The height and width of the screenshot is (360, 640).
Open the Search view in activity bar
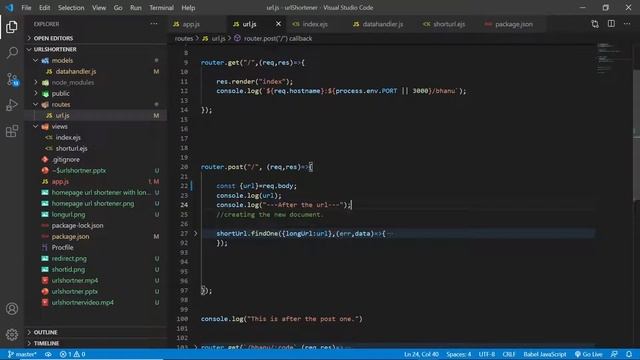pyautogui.click(x=12, y=53)
